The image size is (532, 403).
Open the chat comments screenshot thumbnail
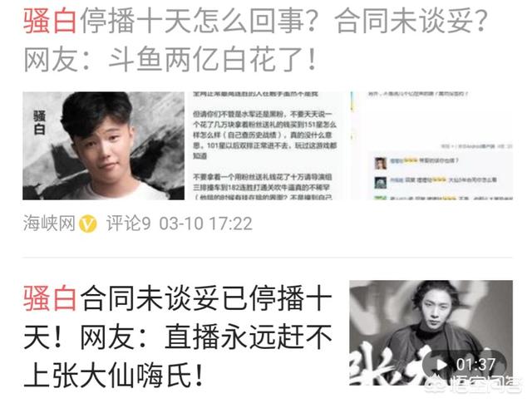(431, 146)
